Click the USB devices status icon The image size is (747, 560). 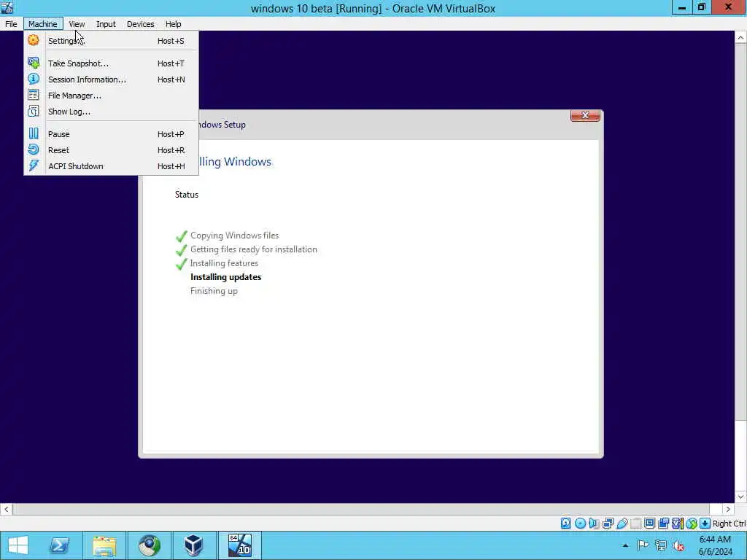[x=622, y=524]
